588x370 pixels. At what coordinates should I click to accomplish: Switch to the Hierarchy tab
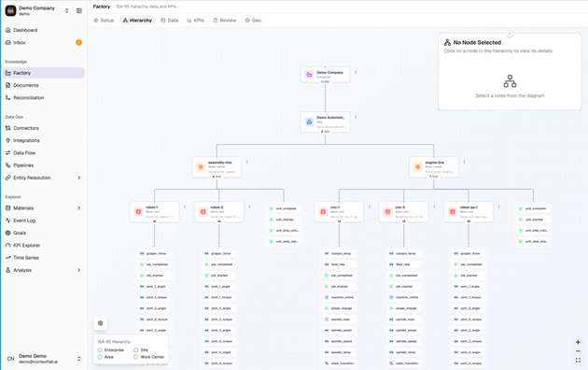pyautogui.click(x=137, y=21)
